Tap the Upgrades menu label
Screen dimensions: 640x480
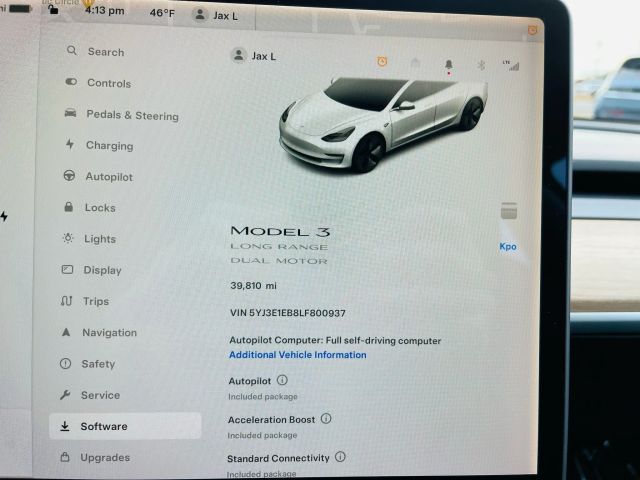pos(105,458)
